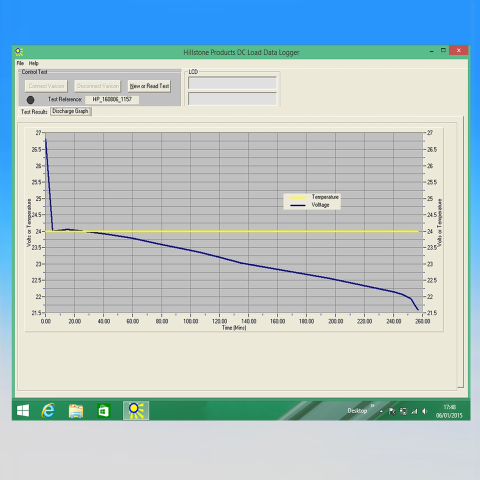Click the New or Read Test button
480x480 pixels.
point(149,86)
